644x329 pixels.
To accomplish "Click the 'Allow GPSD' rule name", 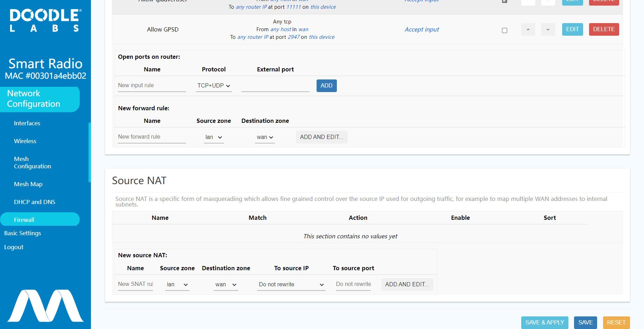I will coord(163,29).
